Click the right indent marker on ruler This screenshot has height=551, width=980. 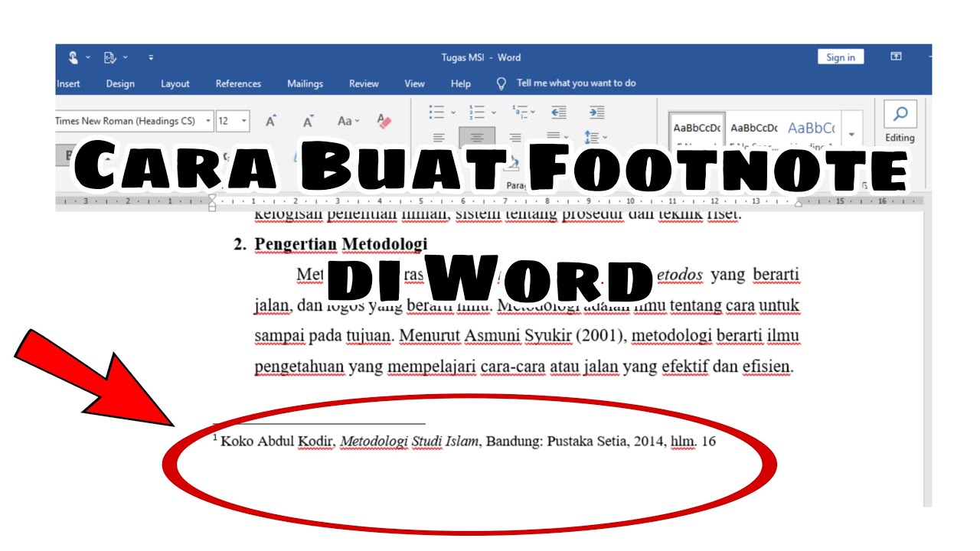(x=798, y=203)
